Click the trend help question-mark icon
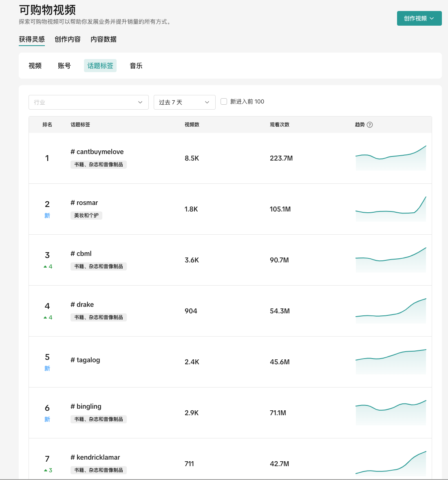Image resolution: width=448 pixels, height=480 pixels. click(370, 125)
